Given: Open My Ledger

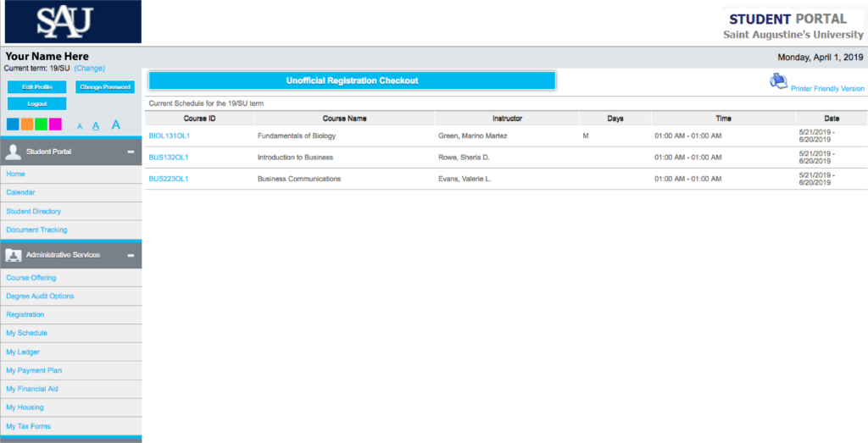Looking at the screenshot, I should (x=71, y=352).
